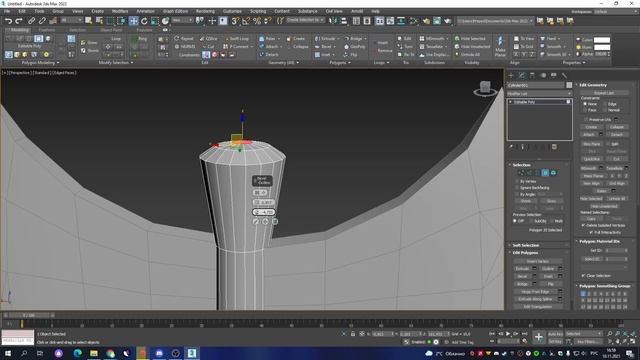Image resolution: width=640 pixels, height=360 pixels.
Task: Select the Face constraint radio button
Action: pos(585,110)
